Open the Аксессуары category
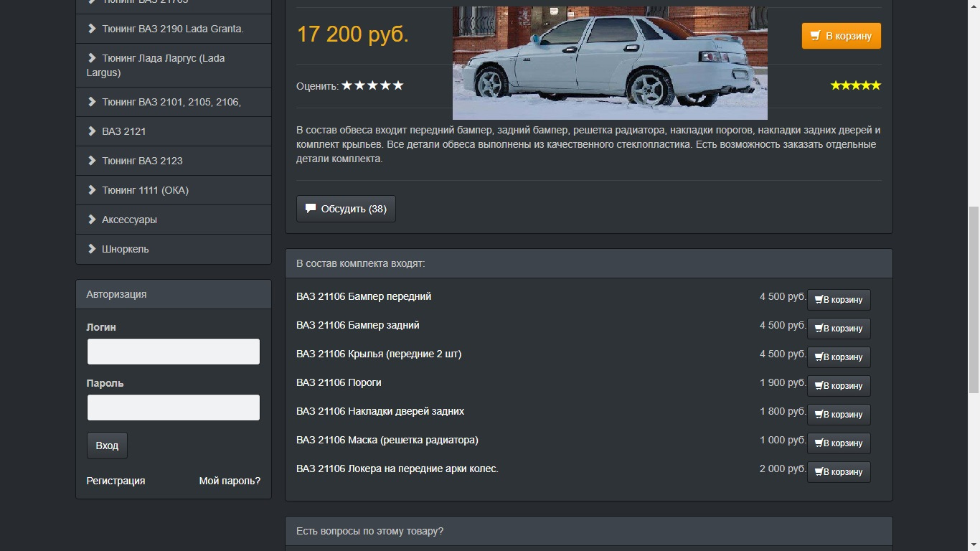This screenshot has height=551, width=980. (x=174, y=220)
